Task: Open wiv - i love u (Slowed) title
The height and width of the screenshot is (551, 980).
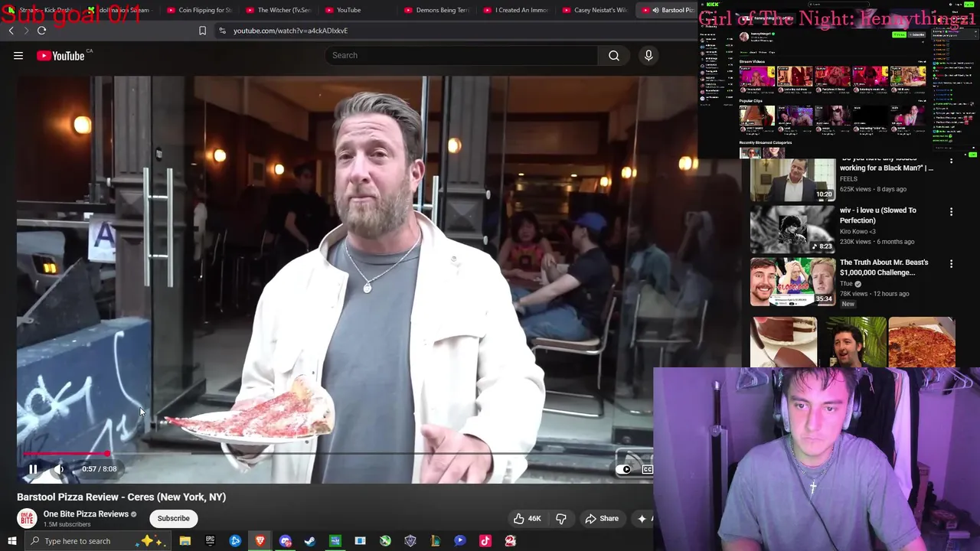Action: pos(877,215)
